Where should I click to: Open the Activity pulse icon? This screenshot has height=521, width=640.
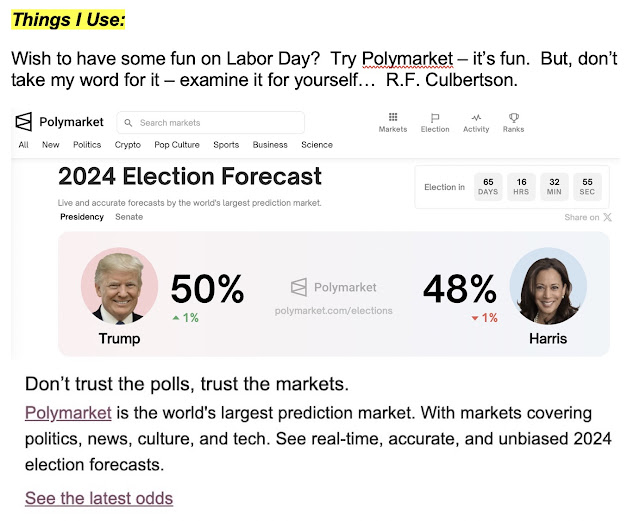(x=476, y=118)
